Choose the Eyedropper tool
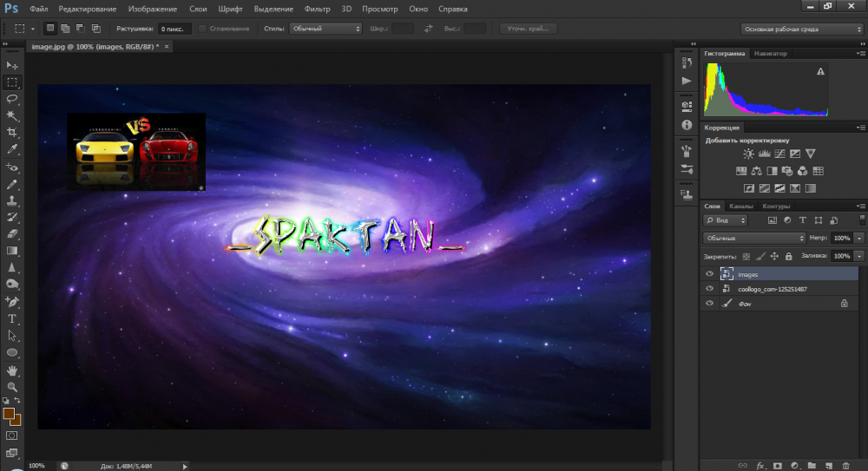Screen dimensions: 868x471 [x=12, y=149]
